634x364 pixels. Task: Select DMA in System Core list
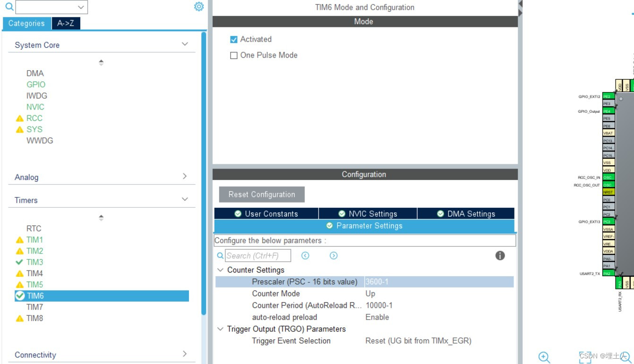[35, 73]
